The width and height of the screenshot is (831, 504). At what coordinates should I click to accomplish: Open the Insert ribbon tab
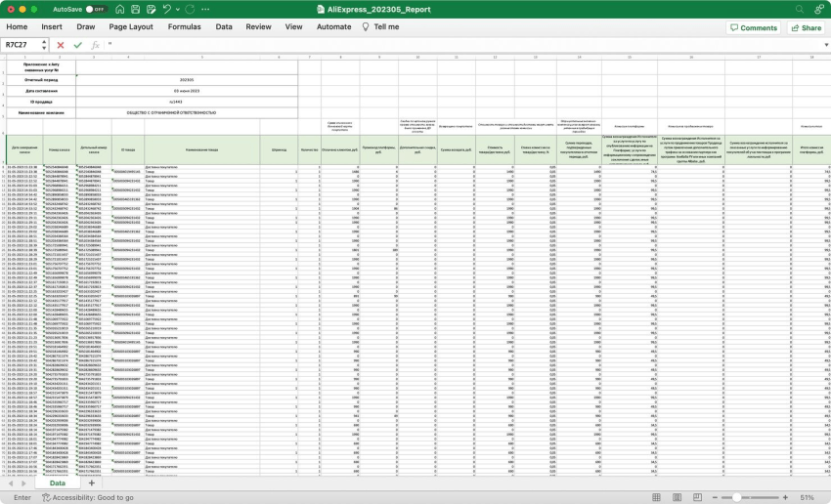(x=52, y=26)
